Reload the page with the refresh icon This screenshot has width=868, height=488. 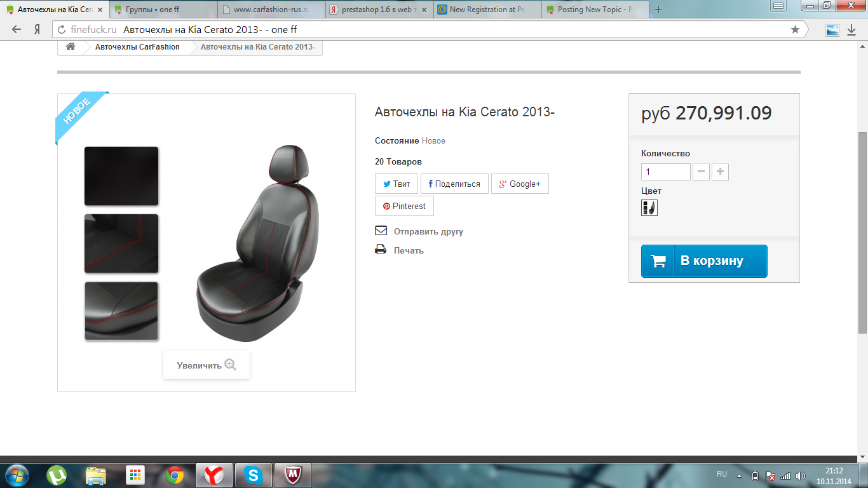[x=62, y=30]
